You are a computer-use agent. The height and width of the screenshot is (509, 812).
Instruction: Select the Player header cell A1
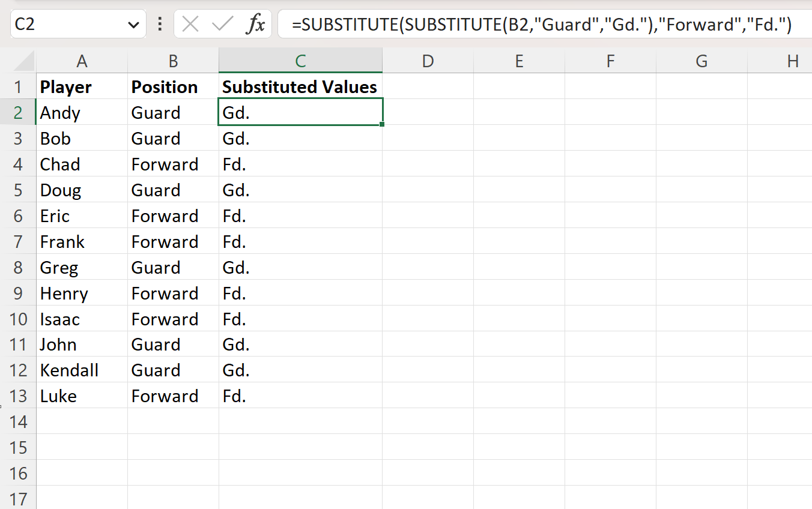pos(82,86)
